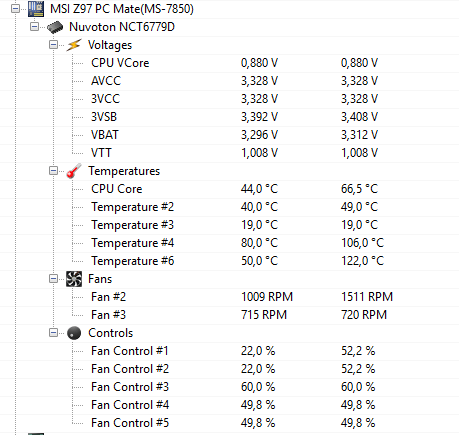
Task: Click the 60,0 % Fan Control #3 value
Action: (258, 387)
